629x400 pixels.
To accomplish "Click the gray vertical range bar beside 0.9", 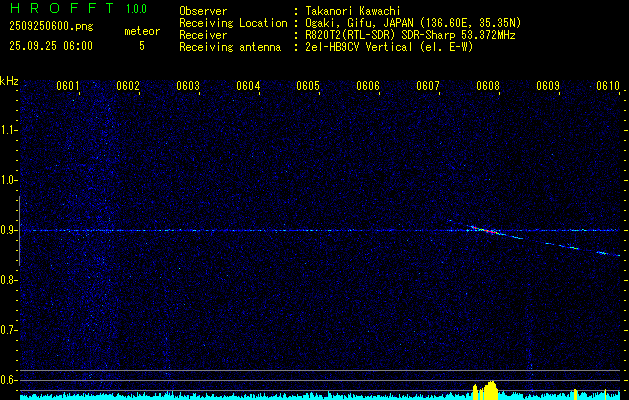I will [19, 231].
